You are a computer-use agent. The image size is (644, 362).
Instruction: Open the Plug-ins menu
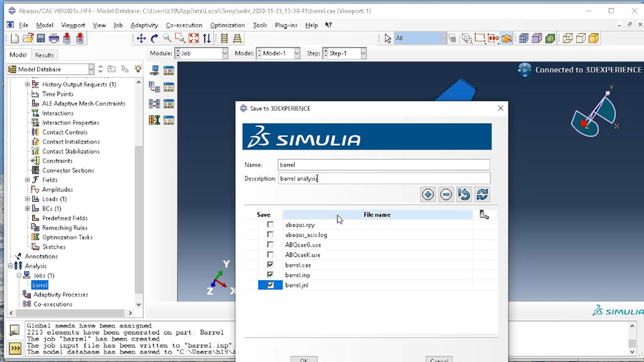click(x=286, y=25)
